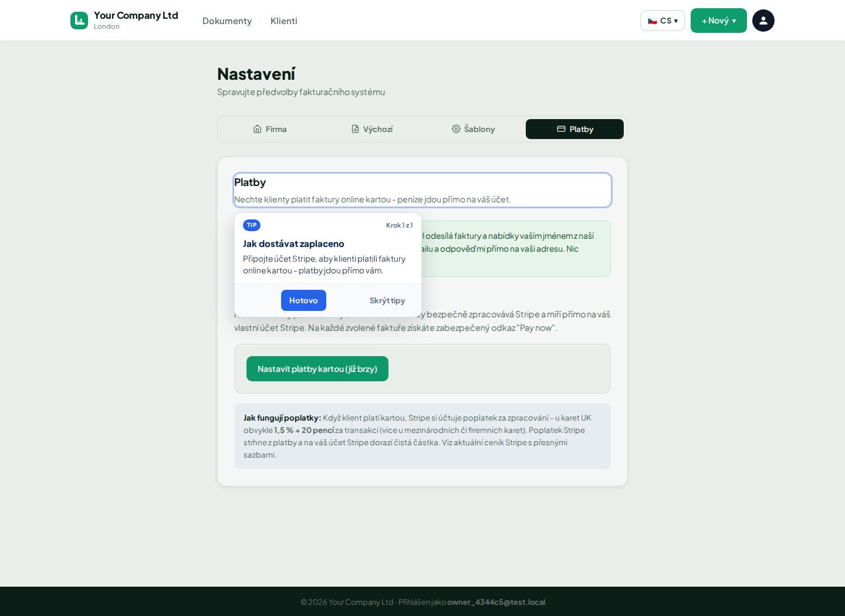This screenshot has width=845, height=616.
Task: Click the Platby section heading
Action: [250, 182]
